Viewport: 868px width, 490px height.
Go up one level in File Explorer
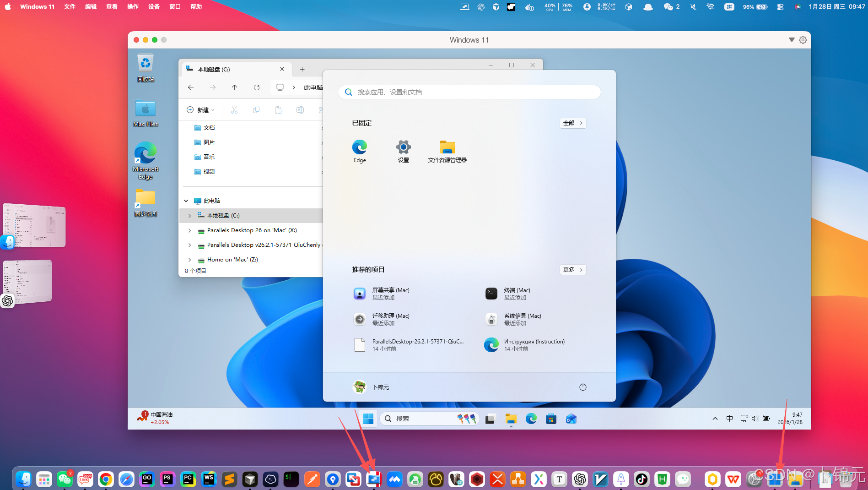coord(234,87)
